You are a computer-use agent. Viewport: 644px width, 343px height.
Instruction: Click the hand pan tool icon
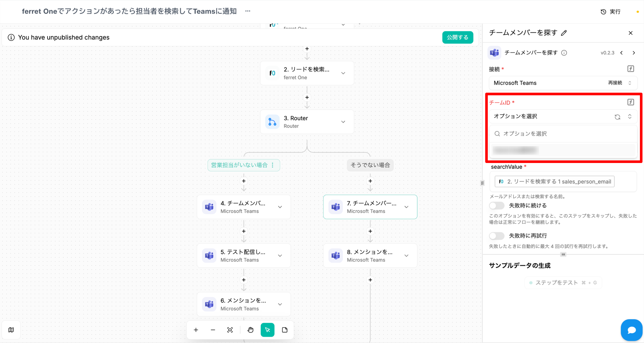[x=250, y=330]
